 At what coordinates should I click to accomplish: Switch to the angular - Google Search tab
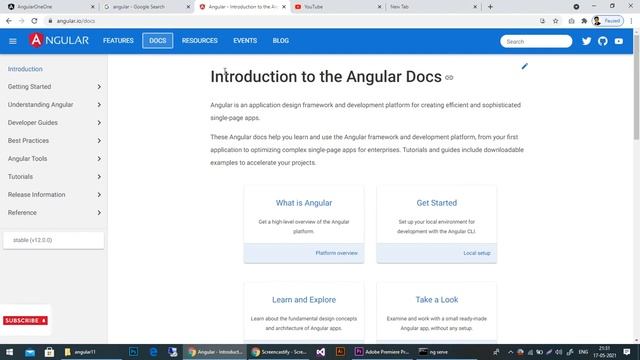[x=144, y=7]
